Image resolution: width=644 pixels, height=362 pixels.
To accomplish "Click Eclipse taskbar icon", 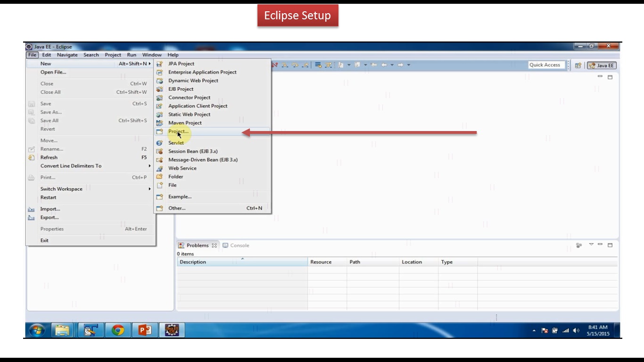I will 172,331.
